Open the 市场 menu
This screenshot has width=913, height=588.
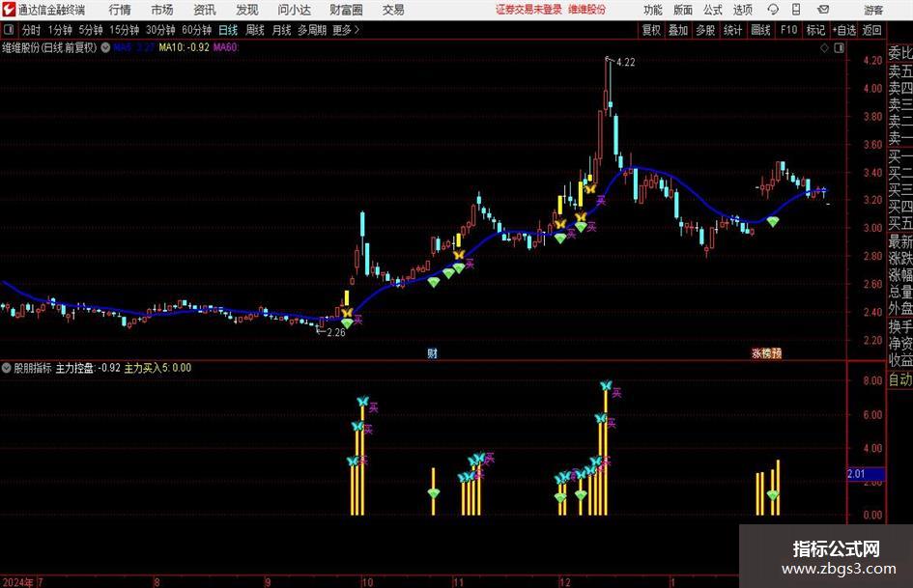click(x=162, y=10)
